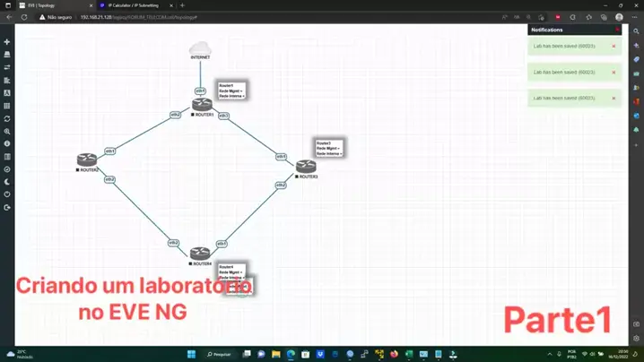Dismiss the first Lab saved notification
The height and width of the screenshot is (362, 644).
[x=614, y=46]
